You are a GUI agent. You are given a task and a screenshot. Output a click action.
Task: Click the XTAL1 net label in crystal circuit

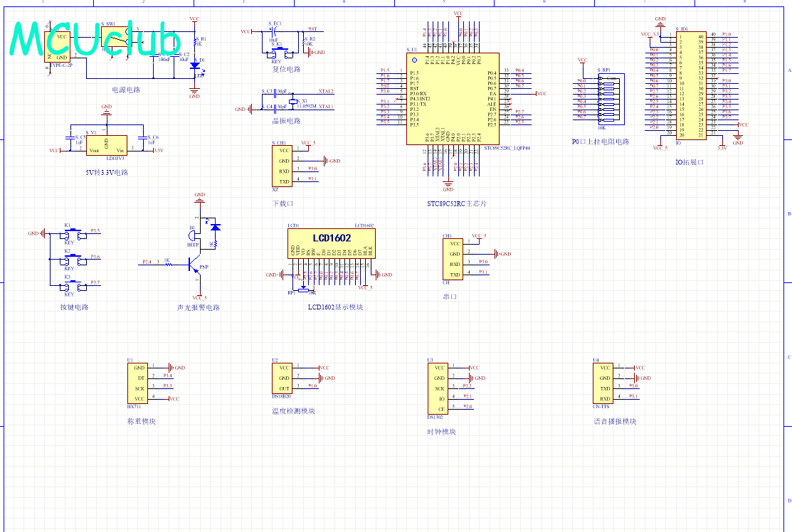pos(326,107)
